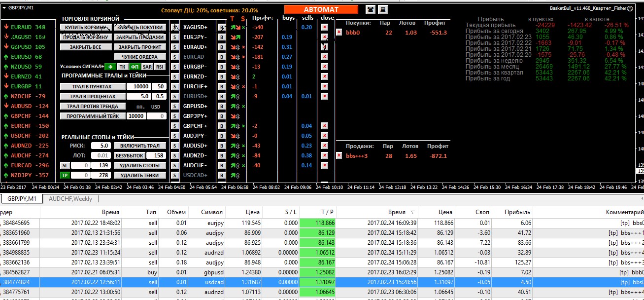
Task: Switch to the AUDCHF,Weekly chart tab
Action: point(70,198)
